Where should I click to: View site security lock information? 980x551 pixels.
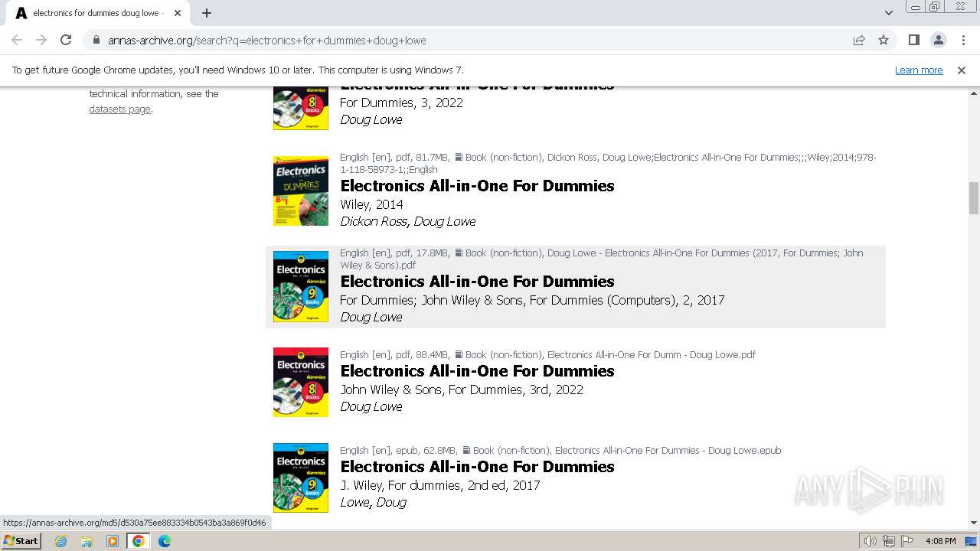tap(96, 41)
